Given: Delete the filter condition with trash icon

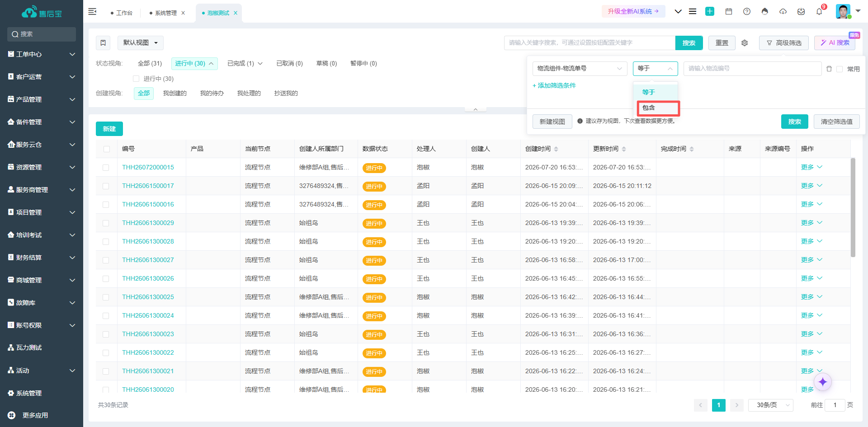Looking at the screenshot, I should 829,69.
